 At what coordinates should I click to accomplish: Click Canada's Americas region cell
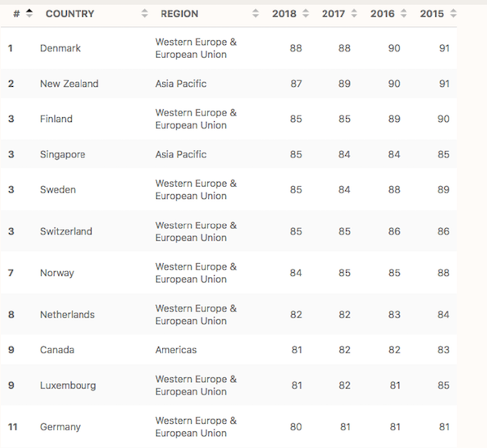(x=176, y=350)
